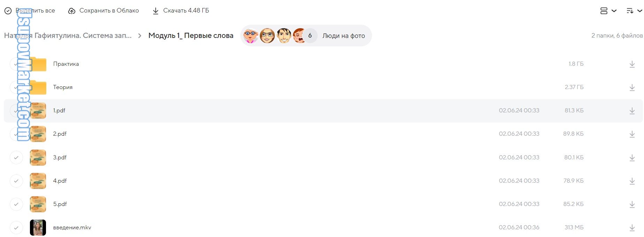This screenshot has height=237, width=644.
Task: Expand the sorting options dropdown
Action: (x=634, y=11)
